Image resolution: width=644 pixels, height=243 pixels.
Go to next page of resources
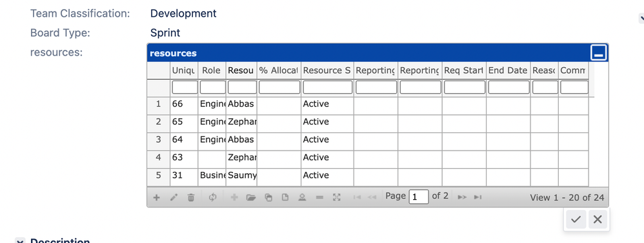point(463,197)
